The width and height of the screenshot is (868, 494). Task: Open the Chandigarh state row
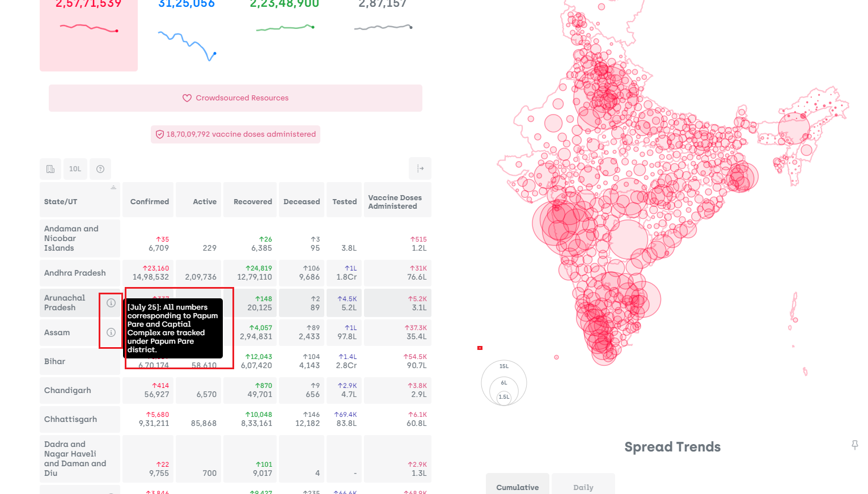235,390
